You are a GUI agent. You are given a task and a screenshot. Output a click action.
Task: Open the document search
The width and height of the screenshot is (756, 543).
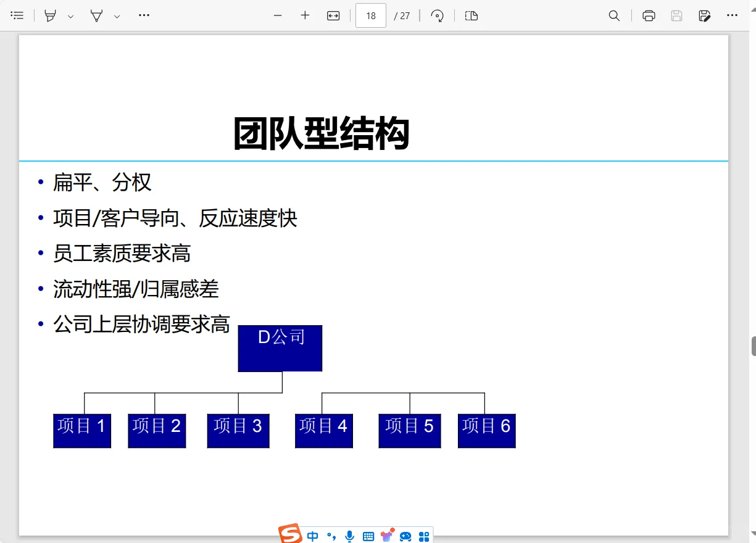click(x=615, y=15)
